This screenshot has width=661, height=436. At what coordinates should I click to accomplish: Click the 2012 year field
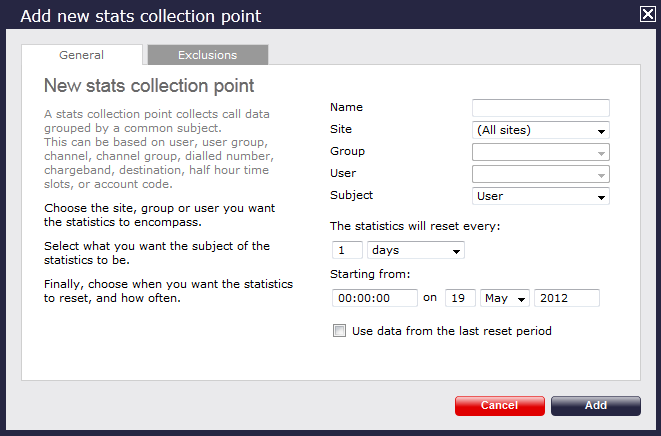tap(567, 298)
